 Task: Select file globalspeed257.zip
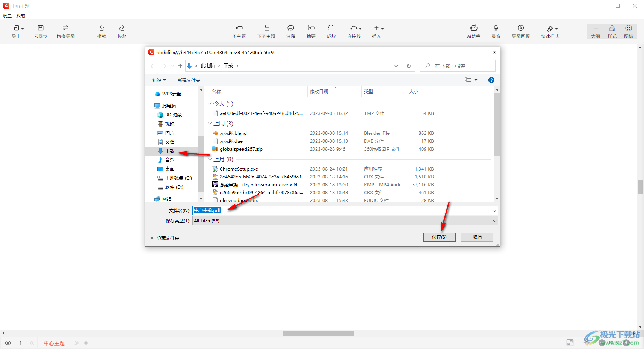coord(241,149)
